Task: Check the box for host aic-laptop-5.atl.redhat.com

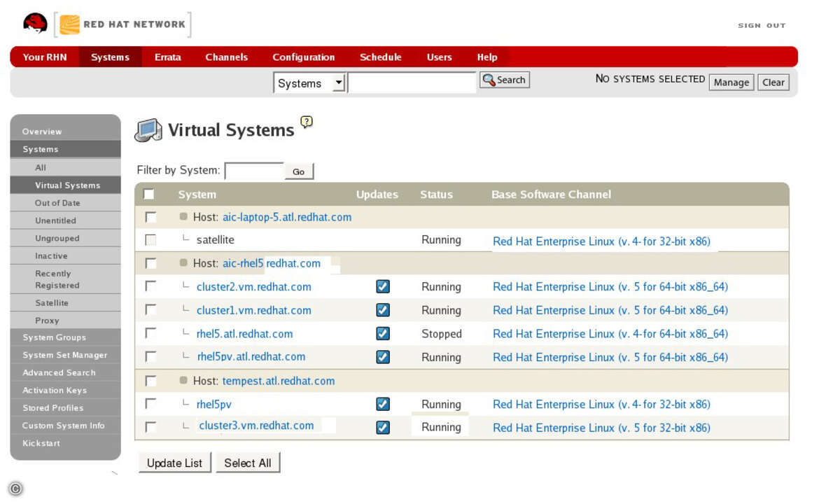Action: click(150, 217)
